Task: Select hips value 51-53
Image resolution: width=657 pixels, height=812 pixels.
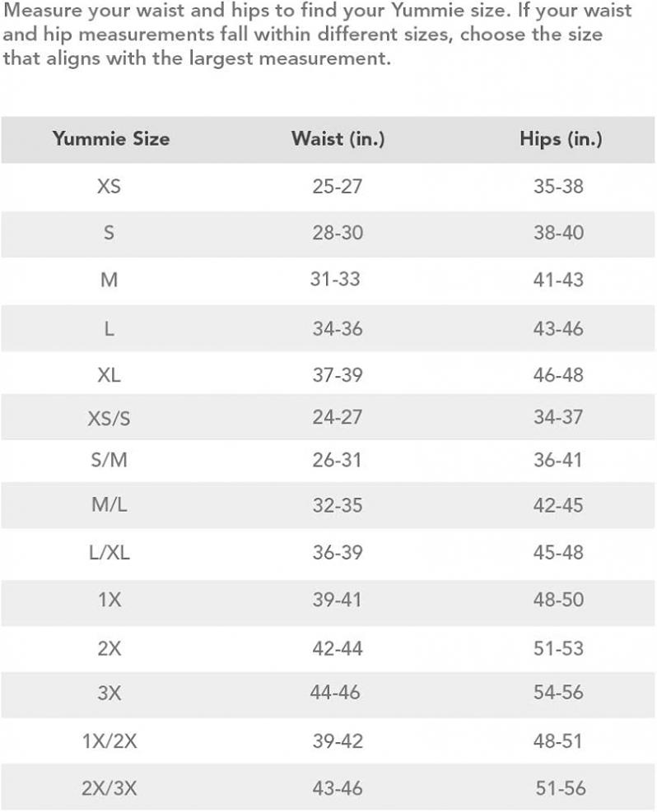Action: [x=558, y=647]
